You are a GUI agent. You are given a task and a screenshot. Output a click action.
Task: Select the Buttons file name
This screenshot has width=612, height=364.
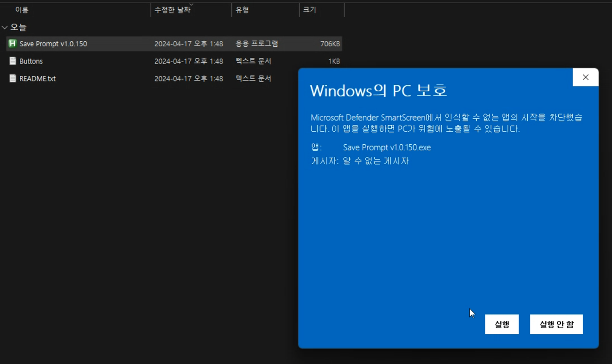point(31,61)
